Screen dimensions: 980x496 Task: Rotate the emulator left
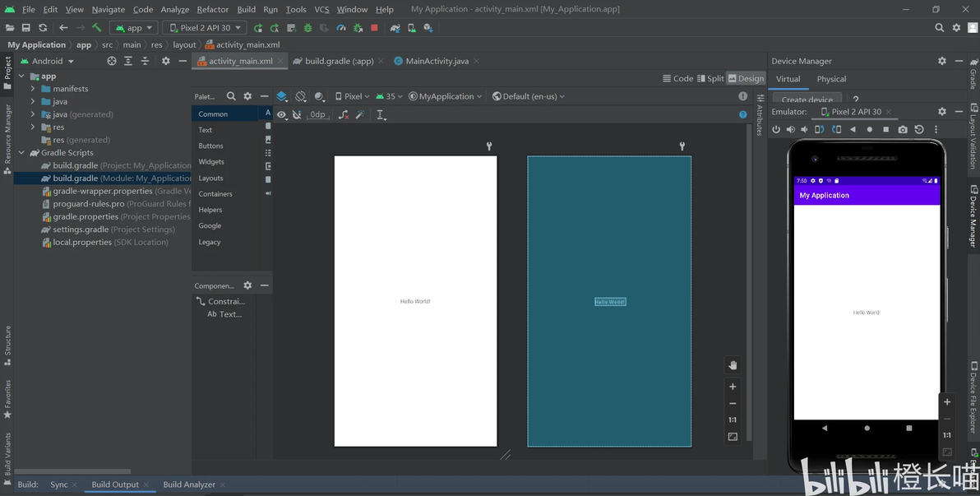click(820, 129)
